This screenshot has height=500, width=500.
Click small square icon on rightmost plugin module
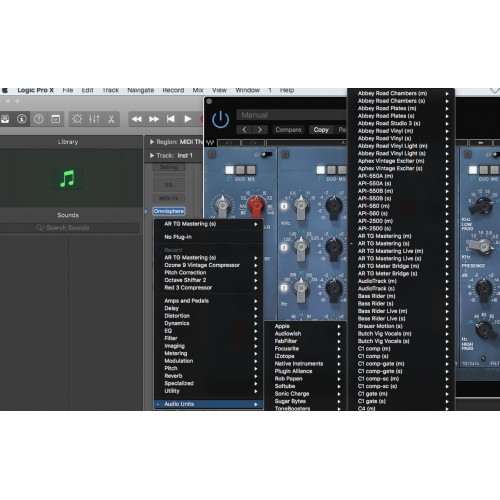click(468, 154)
